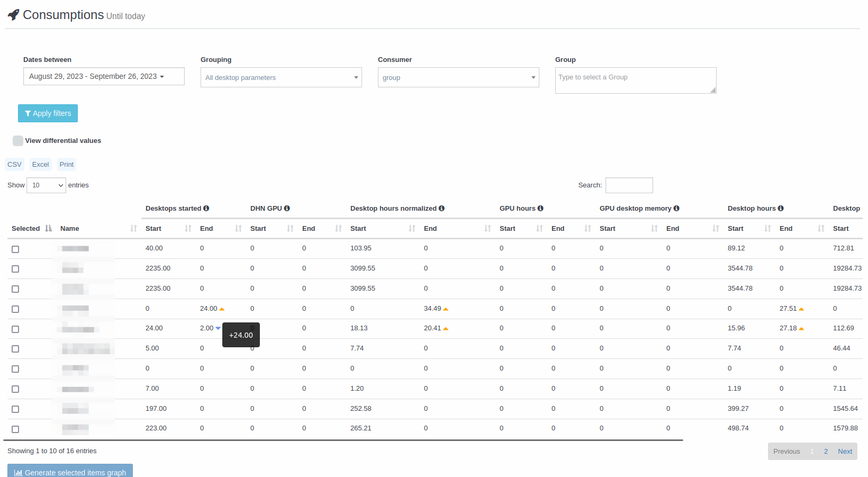Screen dimensions: 868x477
Task: Open the Consumer group dropdown
Action: coord(458,77)
